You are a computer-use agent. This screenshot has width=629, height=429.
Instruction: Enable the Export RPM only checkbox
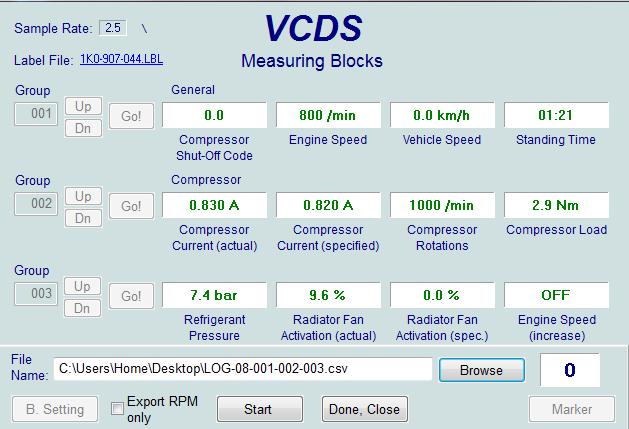[x=117, y=409]
